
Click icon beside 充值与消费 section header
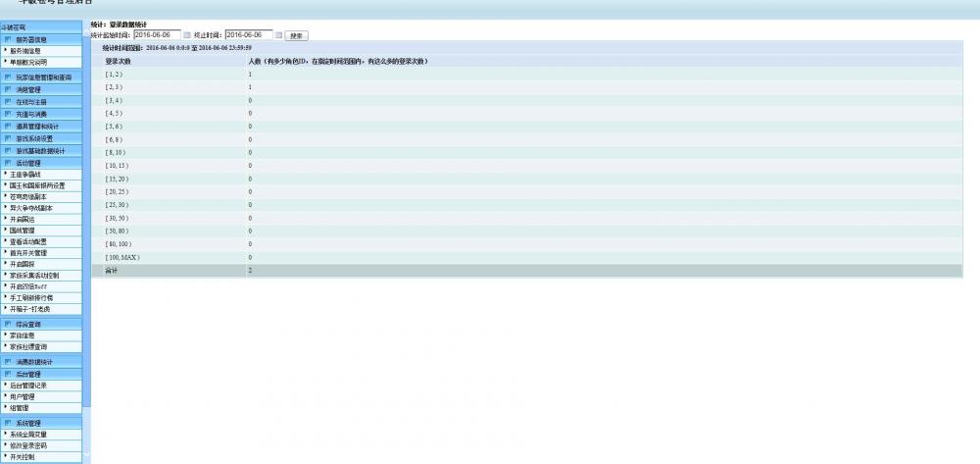pyautogui.click(x=8, y=114)
